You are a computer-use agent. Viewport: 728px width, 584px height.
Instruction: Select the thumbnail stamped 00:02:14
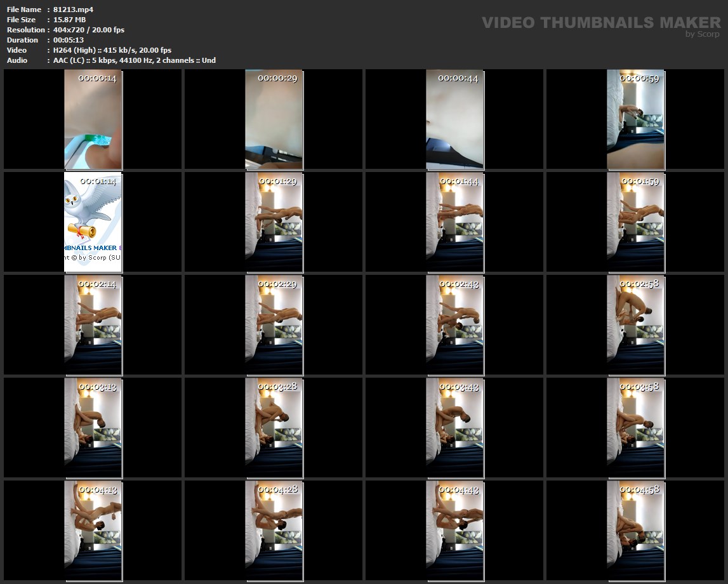coord(93,325)
